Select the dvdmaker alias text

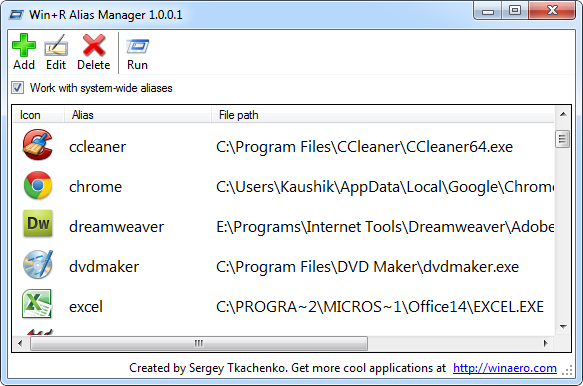click(104, 267)
